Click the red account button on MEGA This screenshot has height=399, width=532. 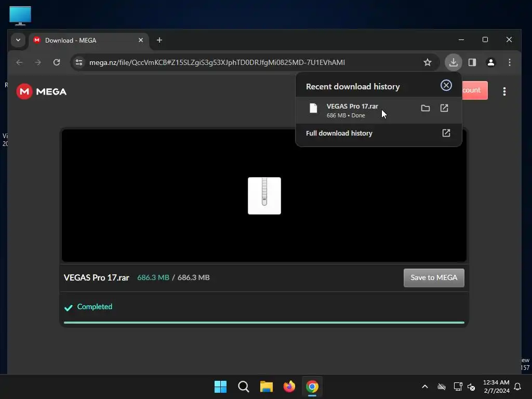(x=475, y=90)
